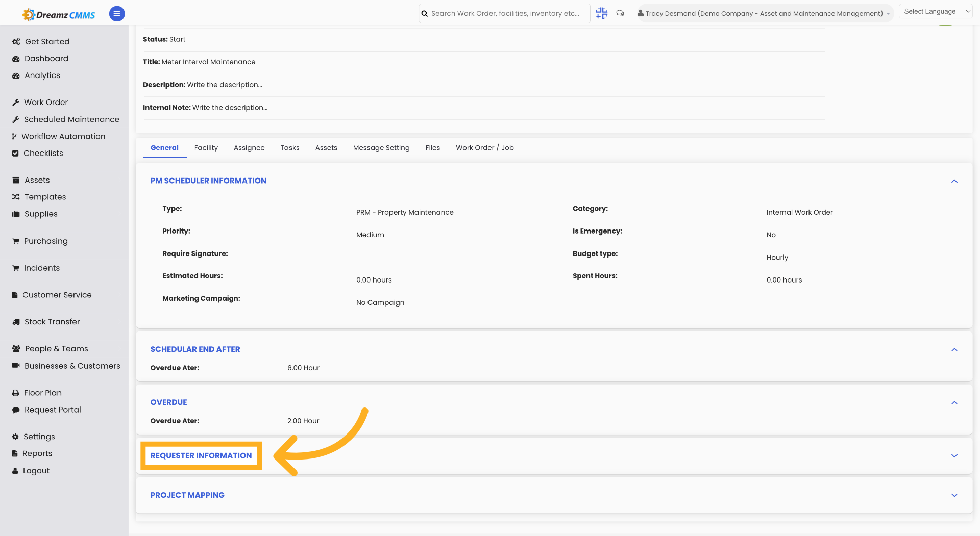
Task: Open Workflow Automation page
Action: [63, 136]
